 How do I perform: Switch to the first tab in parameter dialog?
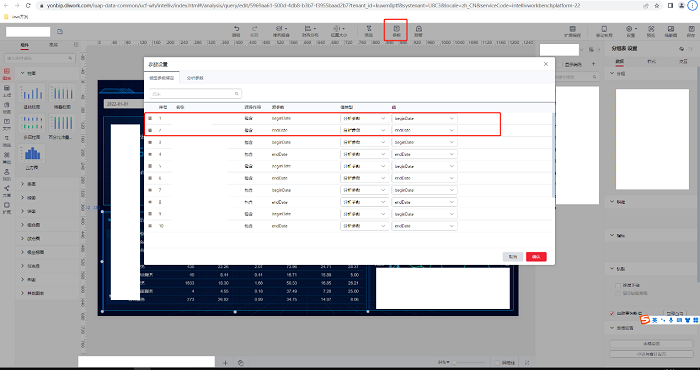coord(162,78)
